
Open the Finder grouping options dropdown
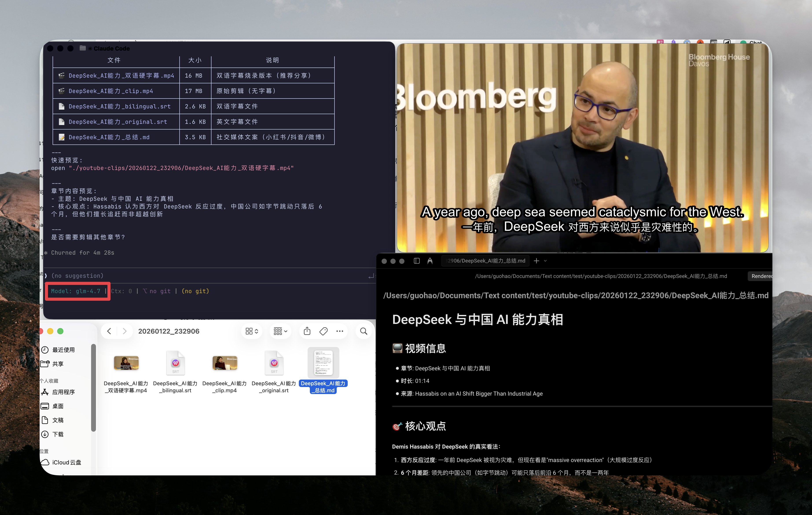280,331
